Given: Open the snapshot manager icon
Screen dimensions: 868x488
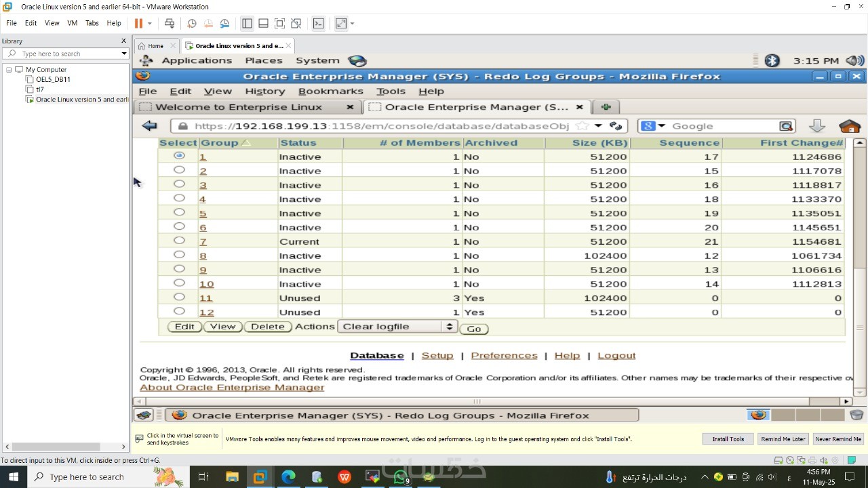Looking at the screenshot, I should [x=224, y=23].
